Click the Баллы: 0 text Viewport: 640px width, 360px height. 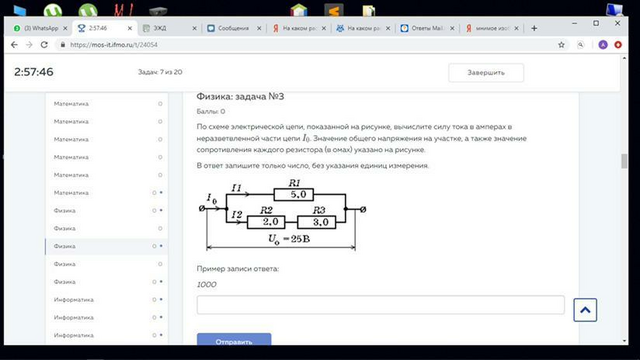211,111
